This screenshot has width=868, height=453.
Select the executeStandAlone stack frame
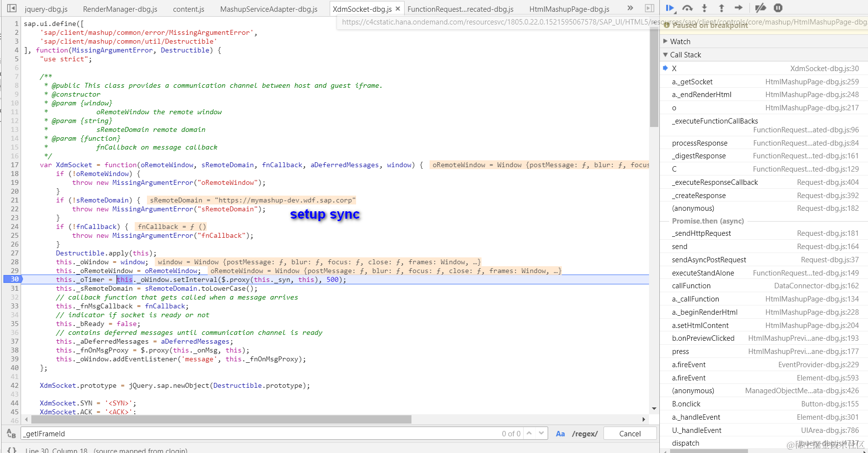click(x=764, y=273)
